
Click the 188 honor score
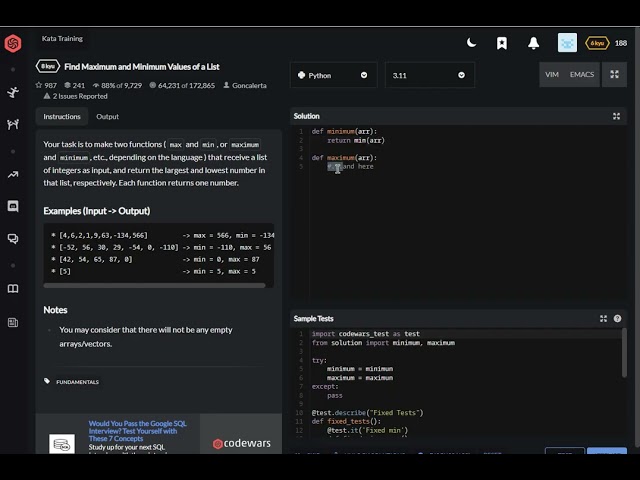coord(621,43)
